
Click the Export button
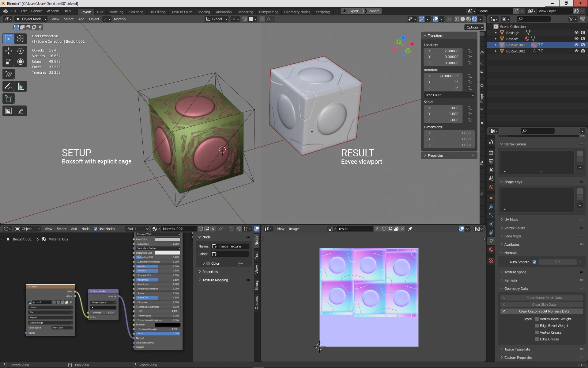(351, 11)
